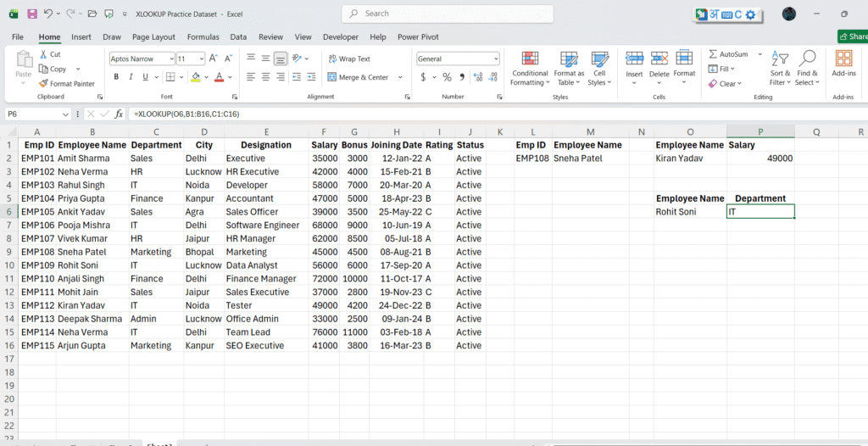Increase font size with larger A
The width and height of the screenshot is (868, 446).
(214, 59)
